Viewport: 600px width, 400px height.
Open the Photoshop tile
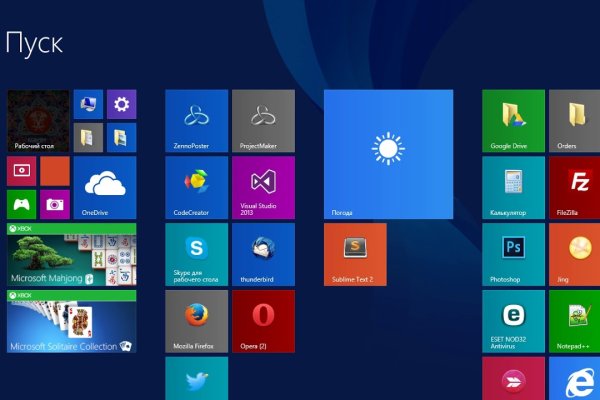[x=513, y=254]
